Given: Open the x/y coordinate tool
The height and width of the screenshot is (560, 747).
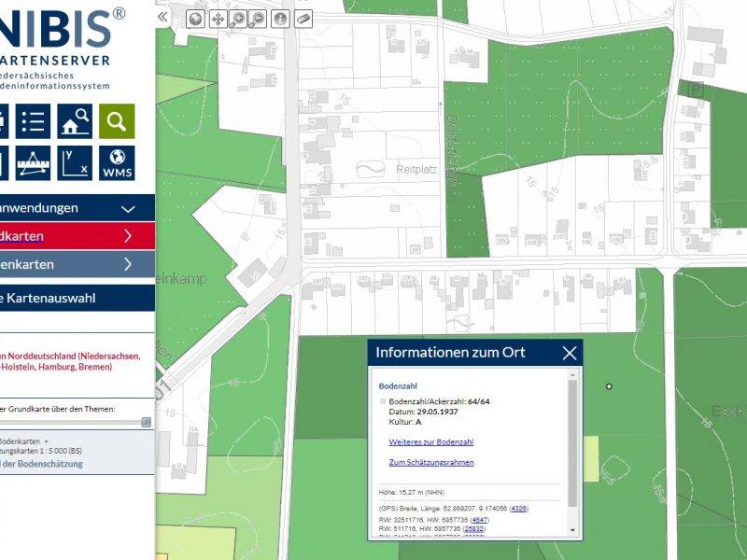Looking at the screenshot, I should point(75,163).
